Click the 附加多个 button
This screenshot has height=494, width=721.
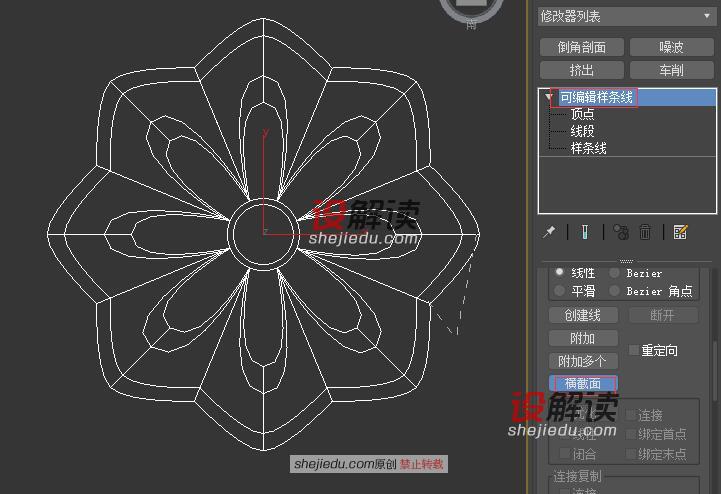(x=583, y=361)
